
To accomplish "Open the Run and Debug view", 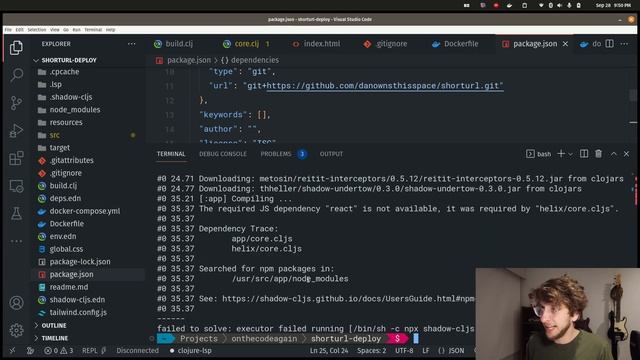I will [x=16, y=131].
